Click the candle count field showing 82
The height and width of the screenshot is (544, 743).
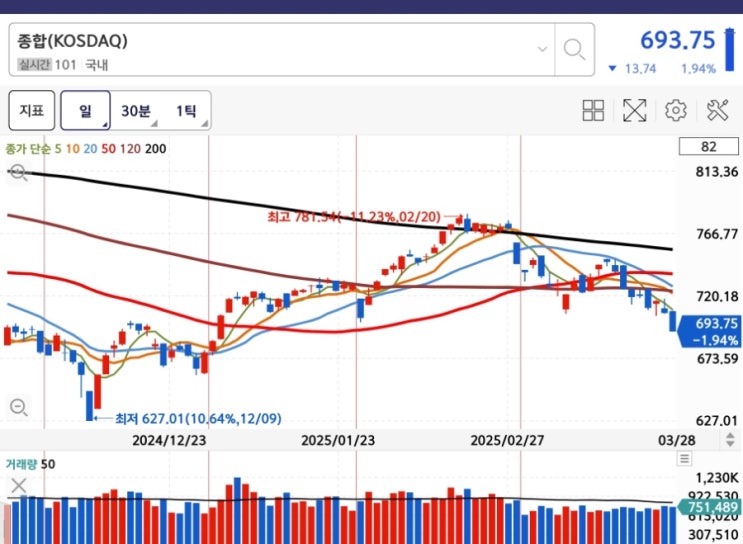(708, 146)
